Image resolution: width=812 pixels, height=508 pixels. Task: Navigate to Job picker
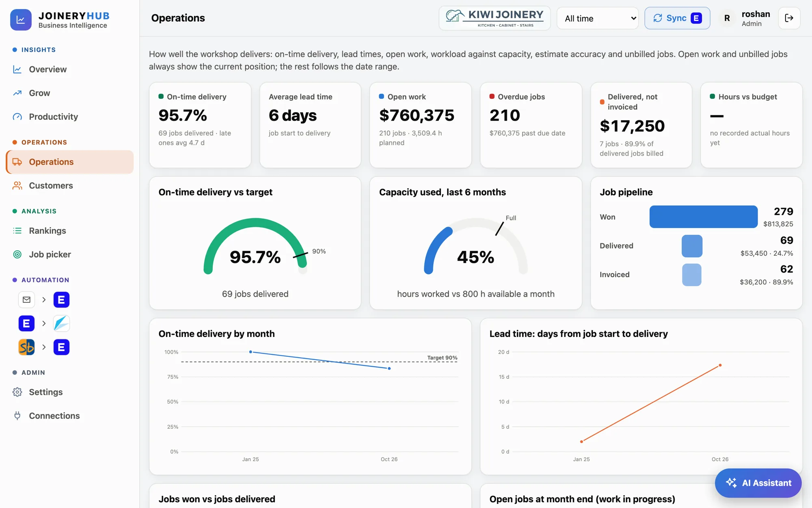click(x=70, y=254)
